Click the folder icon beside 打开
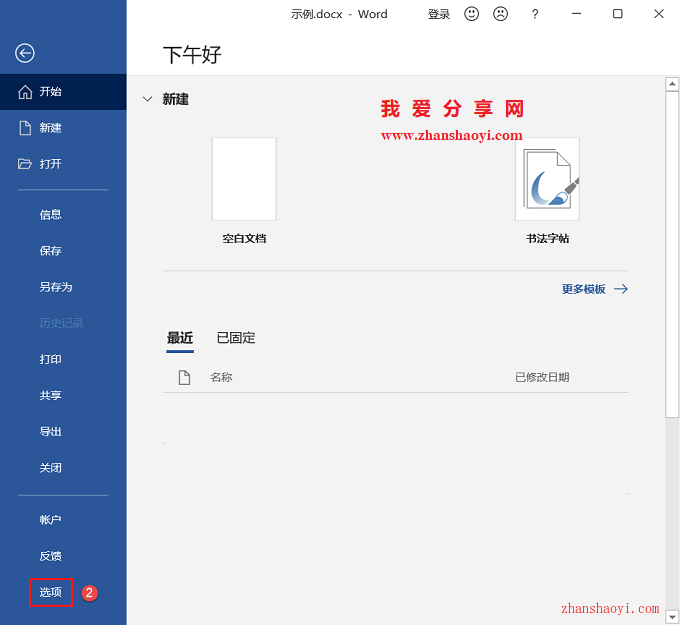Screen dimensions: 680x625 (25, 164)
